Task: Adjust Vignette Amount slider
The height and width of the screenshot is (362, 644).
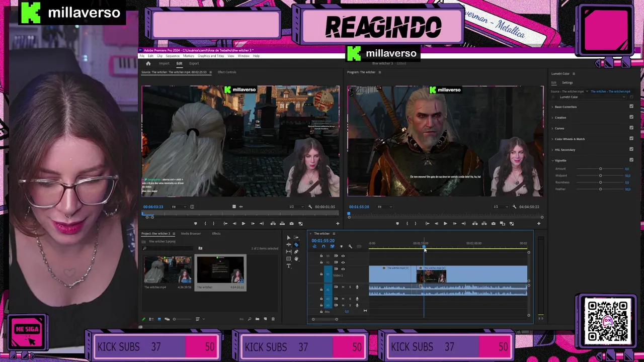Action: click(600, 168)
